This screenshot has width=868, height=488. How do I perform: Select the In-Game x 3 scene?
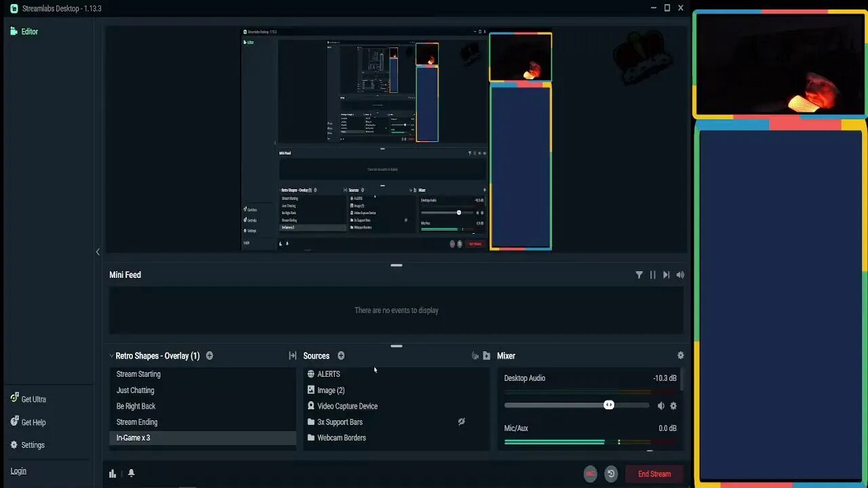point(203,438)
